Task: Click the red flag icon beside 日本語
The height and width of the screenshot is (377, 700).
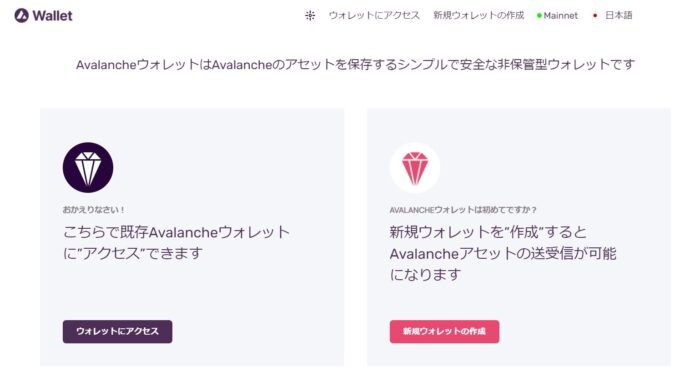Action: [x=595, y=16]
